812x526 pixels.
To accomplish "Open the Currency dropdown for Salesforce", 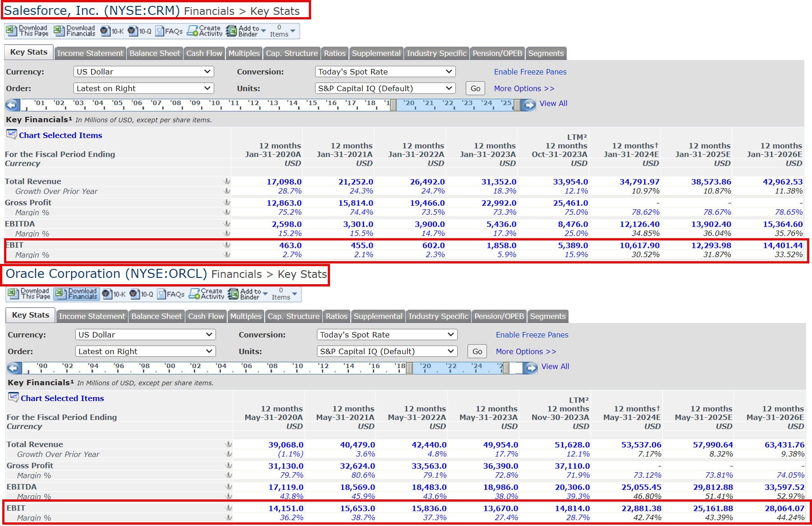I will point(143,71).
